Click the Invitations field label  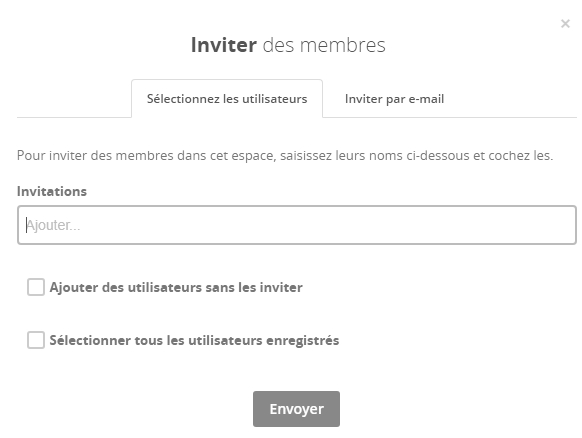tap(52, 191)
